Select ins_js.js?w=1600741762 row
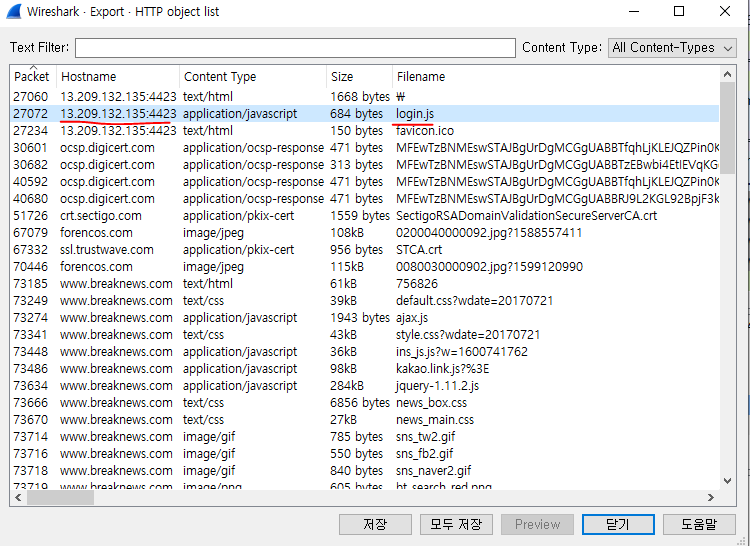The width and height of the screenshot is (750, 546). [x=364, y=352]
